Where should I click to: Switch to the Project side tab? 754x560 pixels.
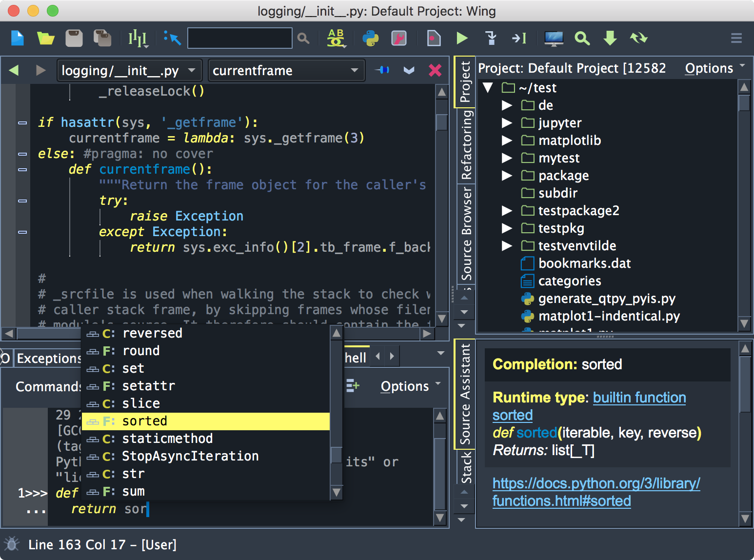coord(465,81)
